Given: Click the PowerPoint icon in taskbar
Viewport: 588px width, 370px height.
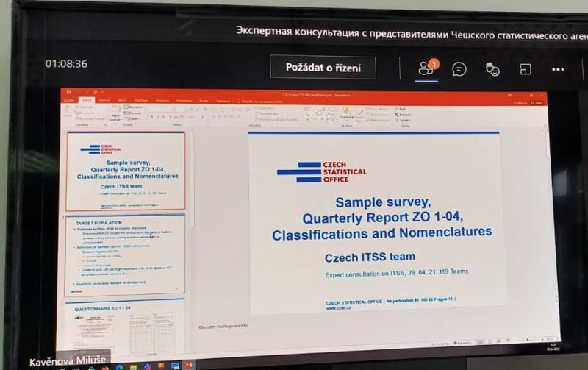Looking at the screenshot, I should click(189, 365).
